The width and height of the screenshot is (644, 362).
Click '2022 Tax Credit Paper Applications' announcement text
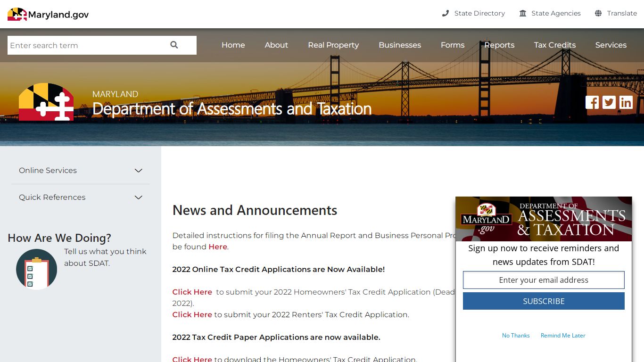276,337
